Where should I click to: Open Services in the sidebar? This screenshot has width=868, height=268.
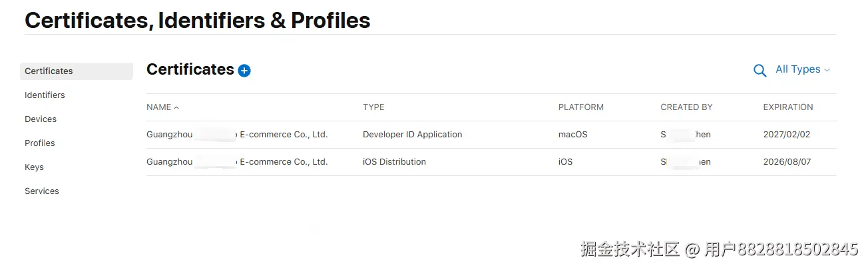coord(42,191)
